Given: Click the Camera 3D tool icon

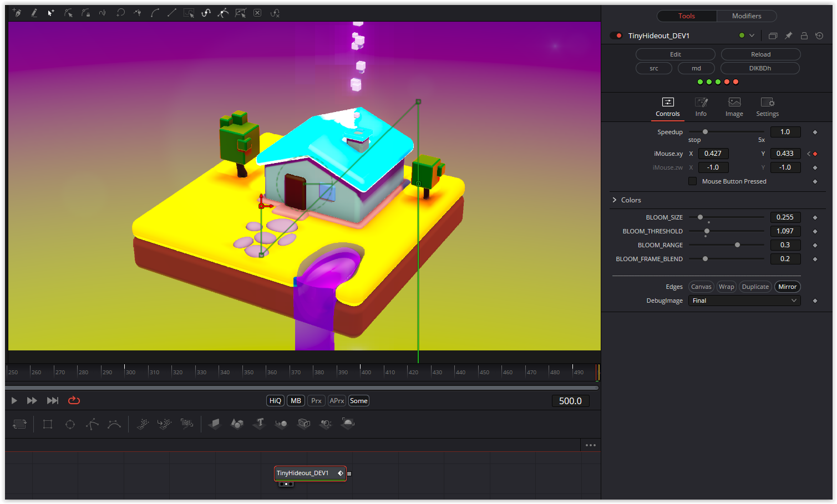Looking at the screenshot, I should click(303, 424).
